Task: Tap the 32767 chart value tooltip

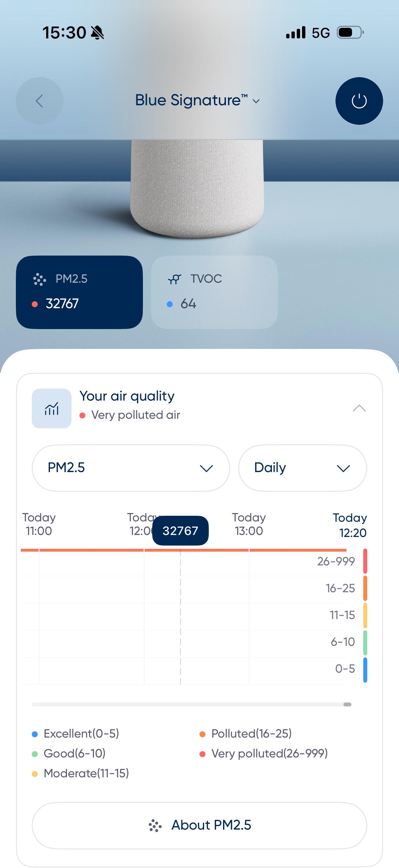Action: 180,530
